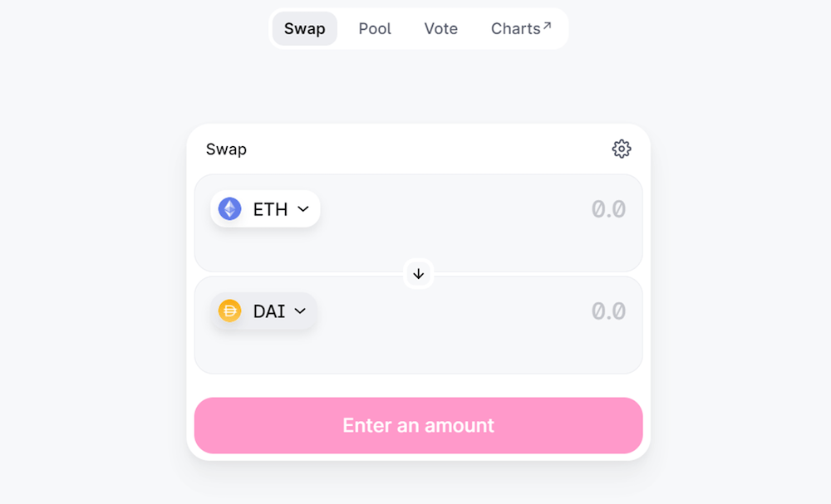Open the ETH token selector
The width and height of the screenshot is (831, 504).
click(265, 209)
